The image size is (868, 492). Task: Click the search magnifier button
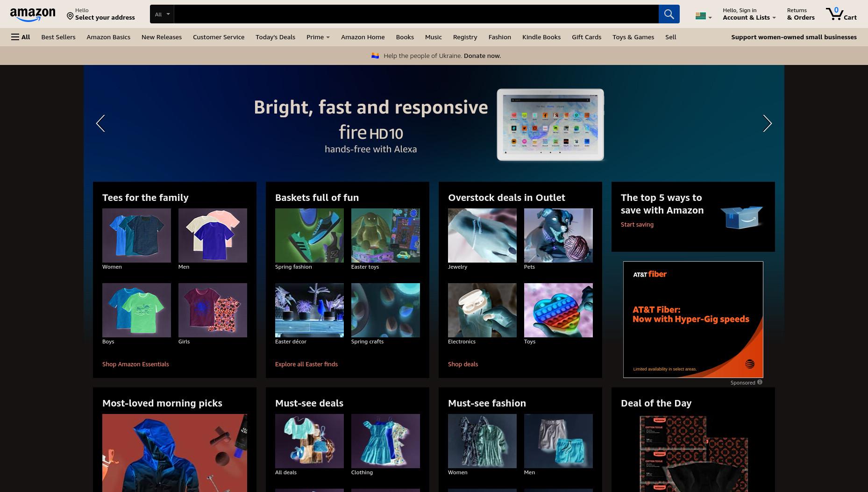tap(669, 14)
